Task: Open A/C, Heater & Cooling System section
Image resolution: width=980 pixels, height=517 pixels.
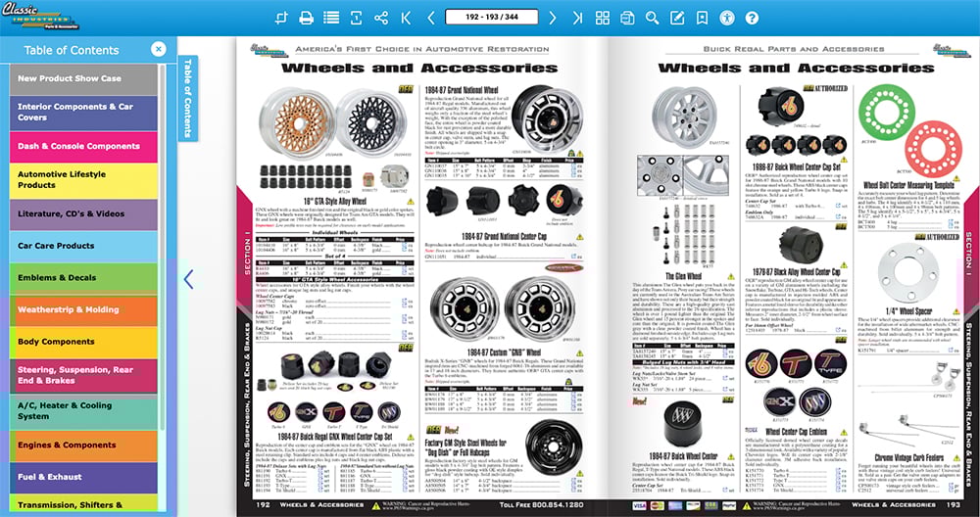Action: tap(83, 412)
